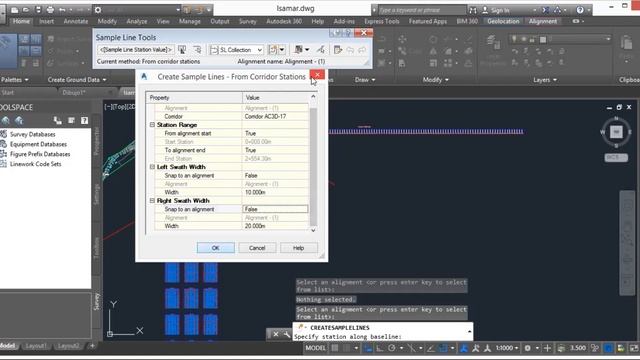Image resolution: width=640 pixels, height=360 pixels.
Task: Switch to the Layout1 tab
Action: click(36, 346)
